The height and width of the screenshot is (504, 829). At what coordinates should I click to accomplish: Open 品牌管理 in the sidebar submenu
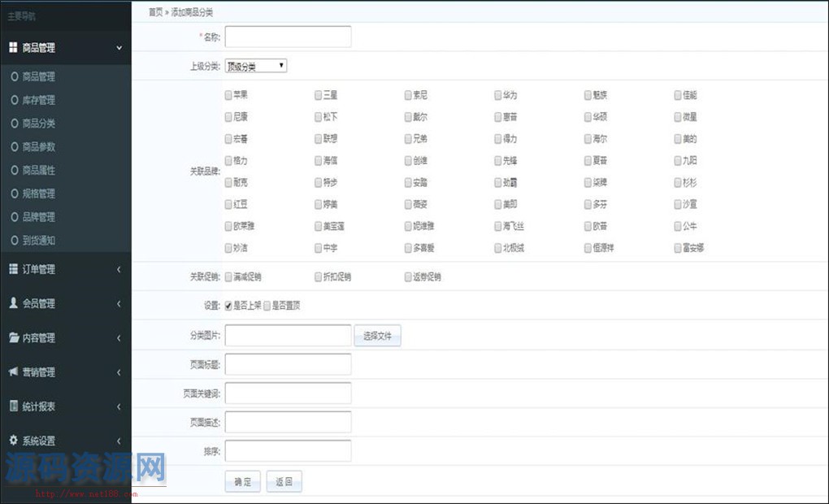point(38,217)
